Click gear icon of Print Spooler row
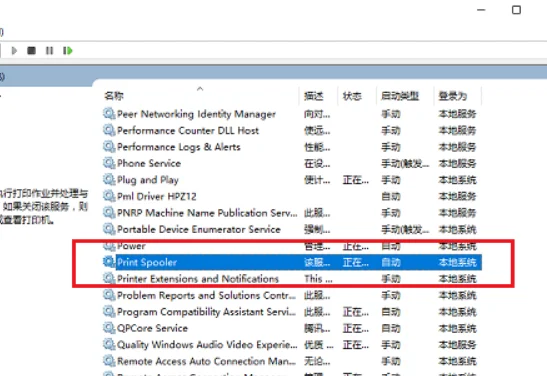 [109, 262]
